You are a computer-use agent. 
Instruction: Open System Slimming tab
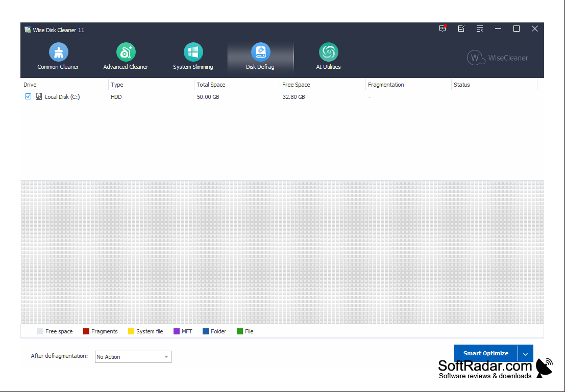pyautogui.click(x=193, y=57)
